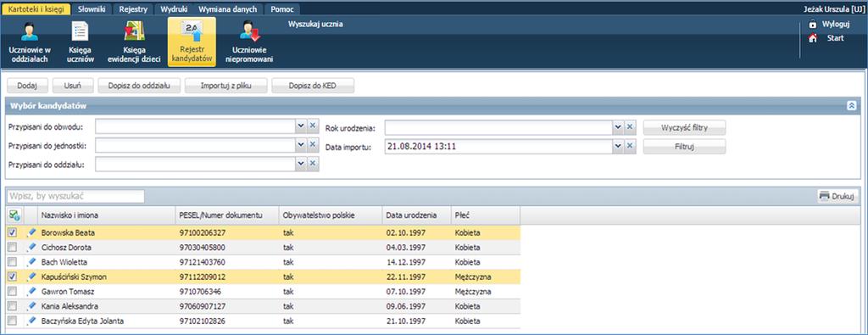
Task: Open Rok urodzenia dropdown arrow
Action: [618, 127]
